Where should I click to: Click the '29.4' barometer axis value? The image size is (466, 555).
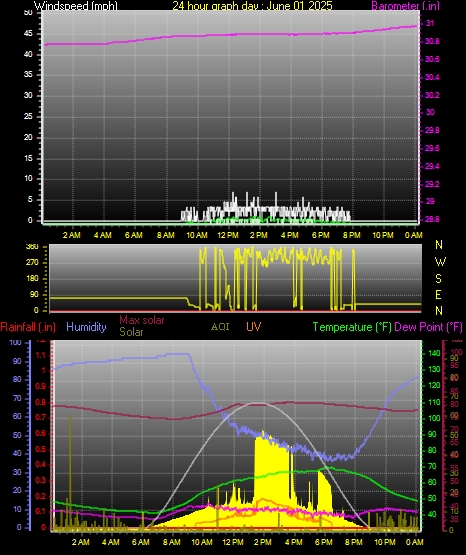[x=432, y=166]
